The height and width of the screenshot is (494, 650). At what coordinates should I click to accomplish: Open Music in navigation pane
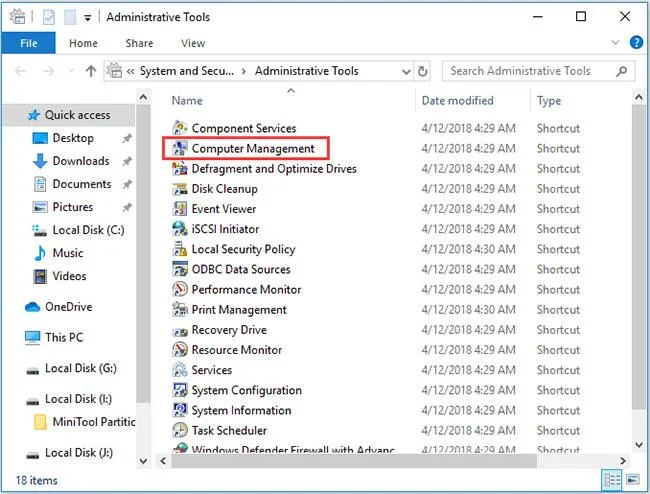[69, 253]
